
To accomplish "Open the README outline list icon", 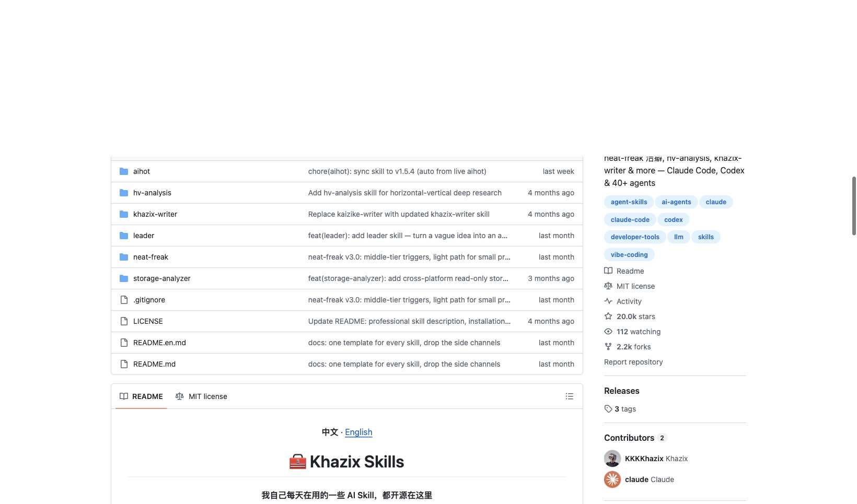I will tap(570, 396).
